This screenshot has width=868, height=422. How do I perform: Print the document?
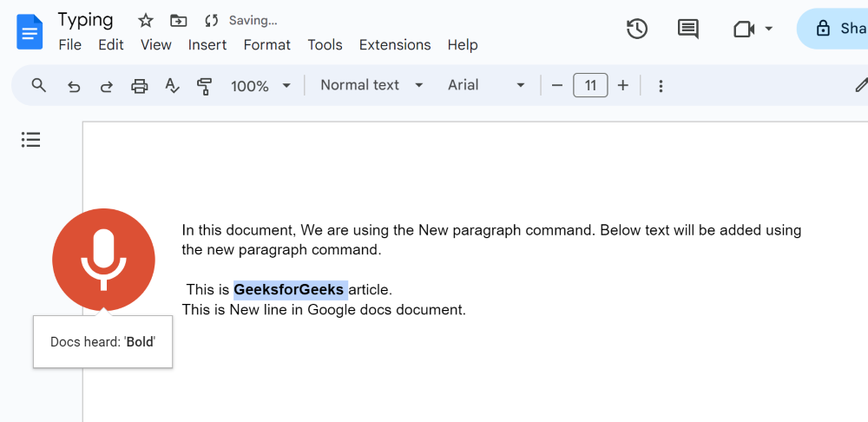coord(139,86)
